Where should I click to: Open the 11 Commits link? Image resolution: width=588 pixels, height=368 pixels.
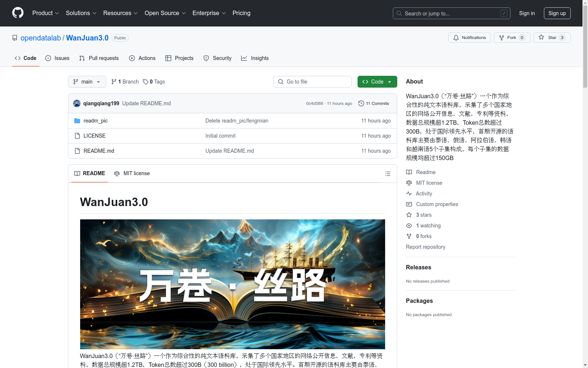(x=373, y=103)
